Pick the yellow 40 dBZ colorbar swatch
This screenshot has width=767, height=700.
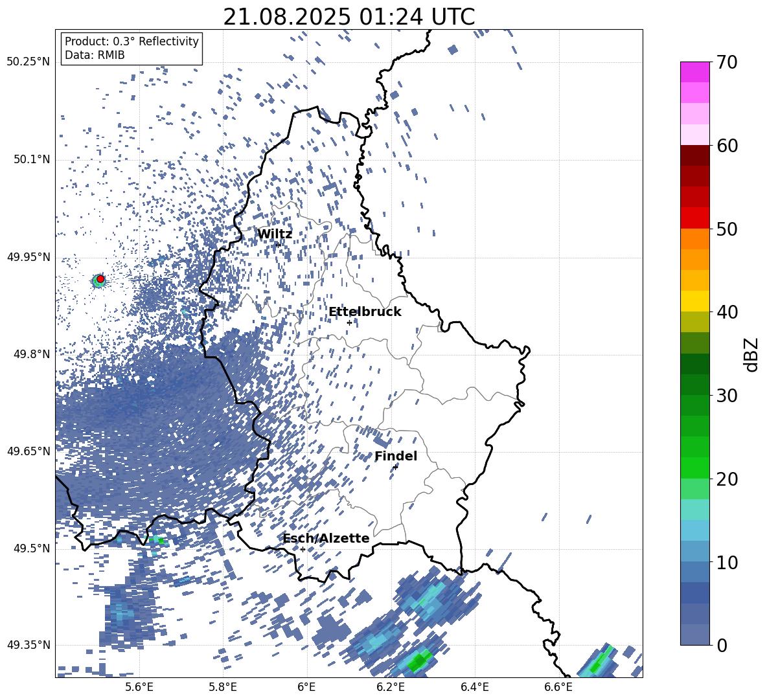(x=694, y=301)
